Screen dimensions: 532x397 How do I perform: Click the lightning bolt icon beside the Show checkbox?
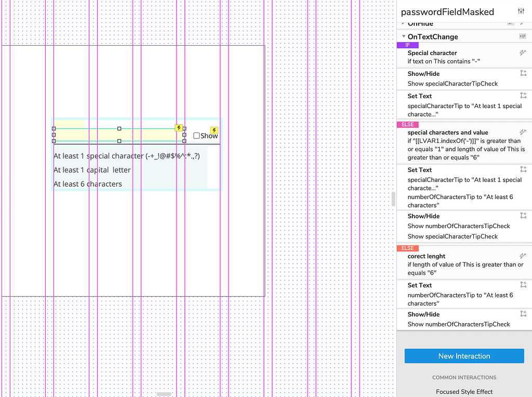[214, 131]
